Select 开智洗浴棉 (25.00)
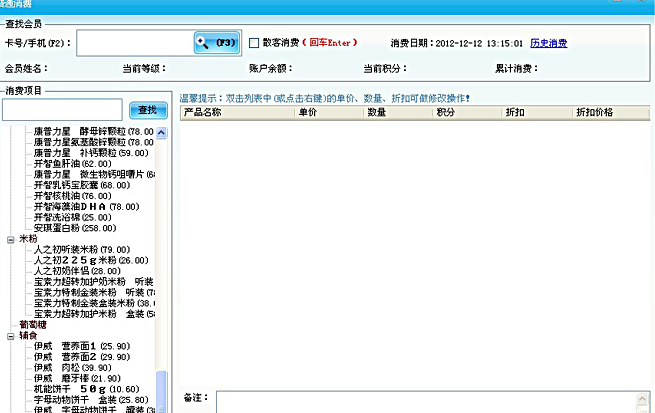The width and height of the screenshot is (655, 413). (73, 218)
